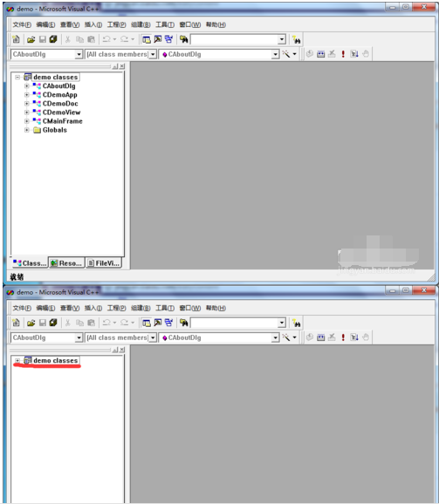
Task: Click Undo arrow icon in top window
Action: point(106,39)
